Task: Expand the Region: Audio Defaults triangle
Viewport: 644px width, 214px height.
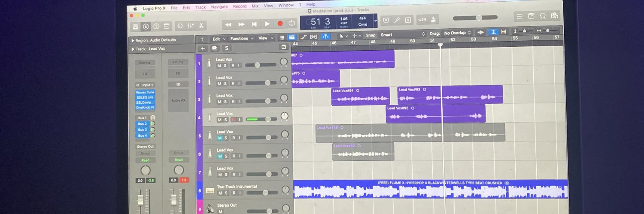Action: (133, 40)
